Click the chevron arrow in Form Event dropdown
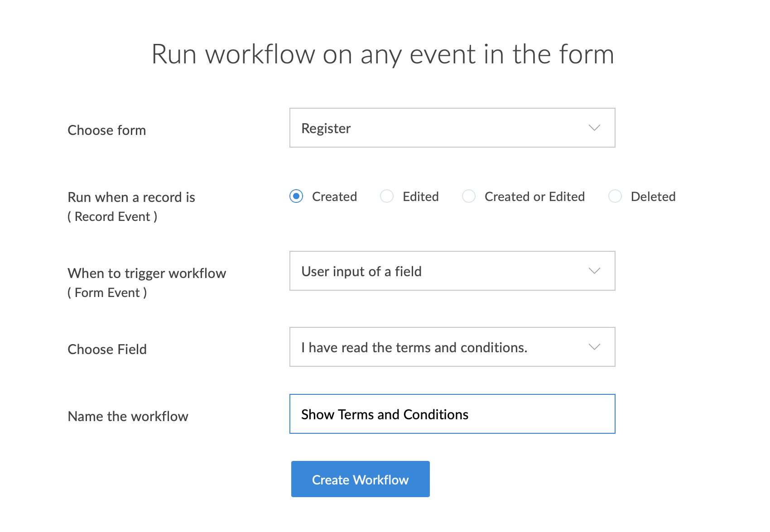 (594, 271)
